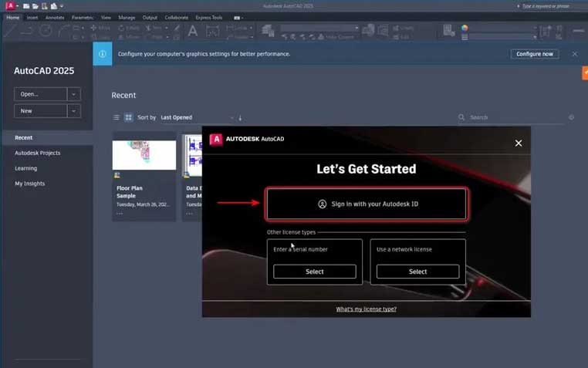Screen dimensions: 588x368
Task: Expand the Quick Access Toolbar customize arrow
Action: pos(62,6)
